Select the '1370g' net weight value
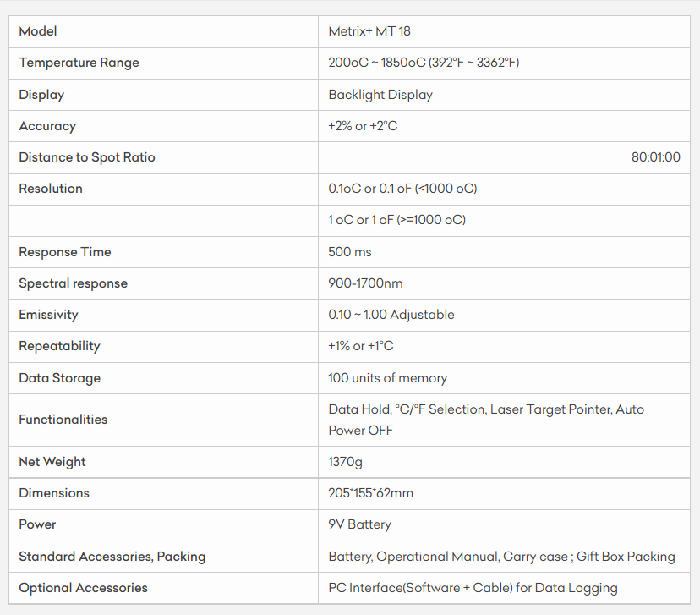 pos(347,462)
